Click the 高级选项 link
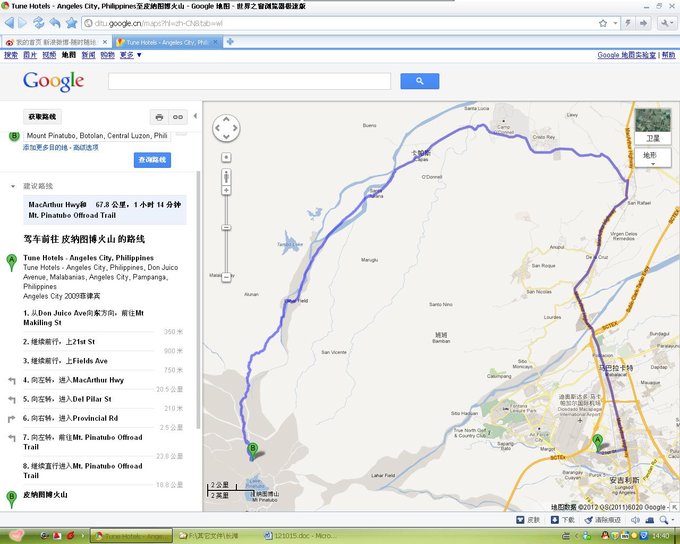680x544 pixels. [85, 147]
